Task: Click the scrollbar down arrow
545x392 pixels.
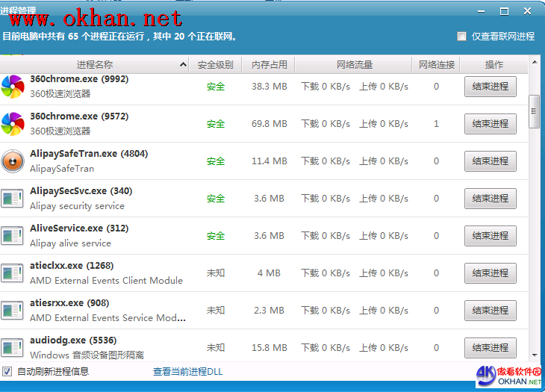Action: click(534, 355)
